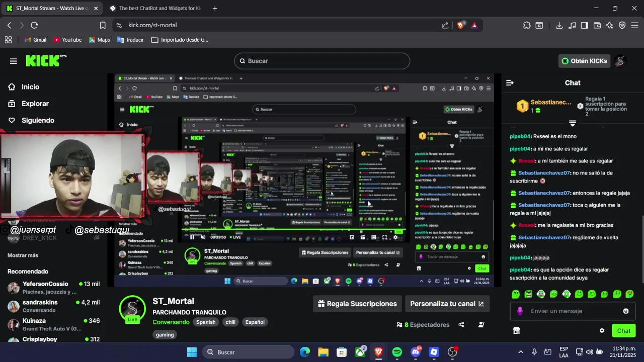Open Importado desde G... bookmarks folder
The height and width of the screenshot is (362, 644).
pyautogui.click(x=180, y=40)
